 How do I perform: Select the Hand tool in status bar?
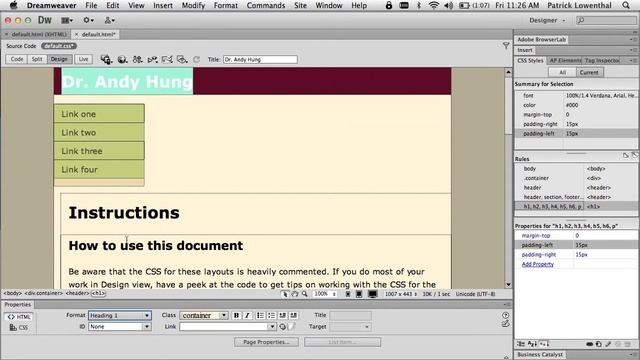[294, 294]
